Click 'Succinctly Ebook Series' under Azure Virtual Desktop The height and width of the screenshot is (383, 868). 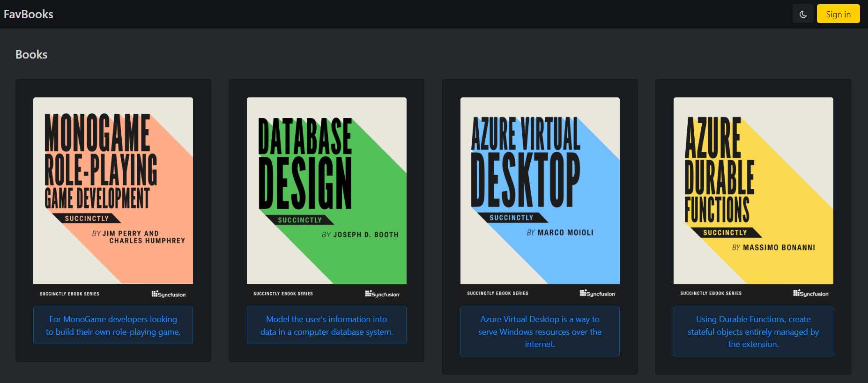497,293
